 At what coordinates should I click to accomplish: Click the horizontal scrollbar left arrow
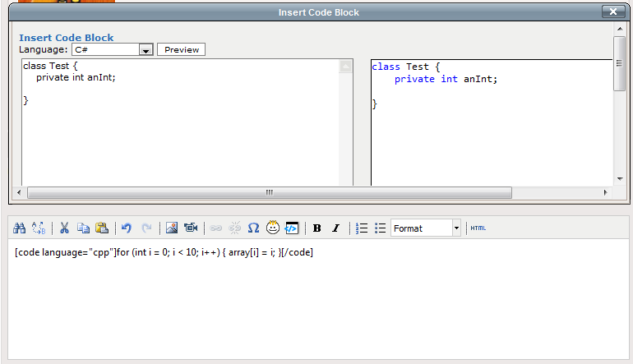(19, 193)
